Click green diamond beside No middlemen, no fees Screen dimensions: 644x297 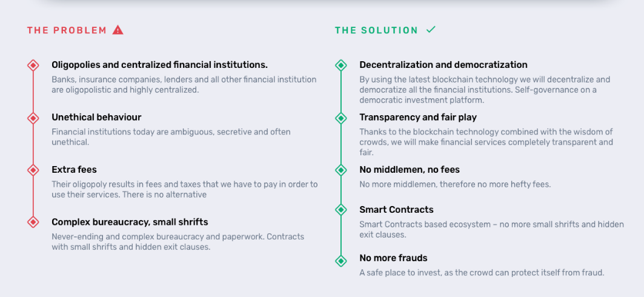pyautogui.click(x=341, y=170)
